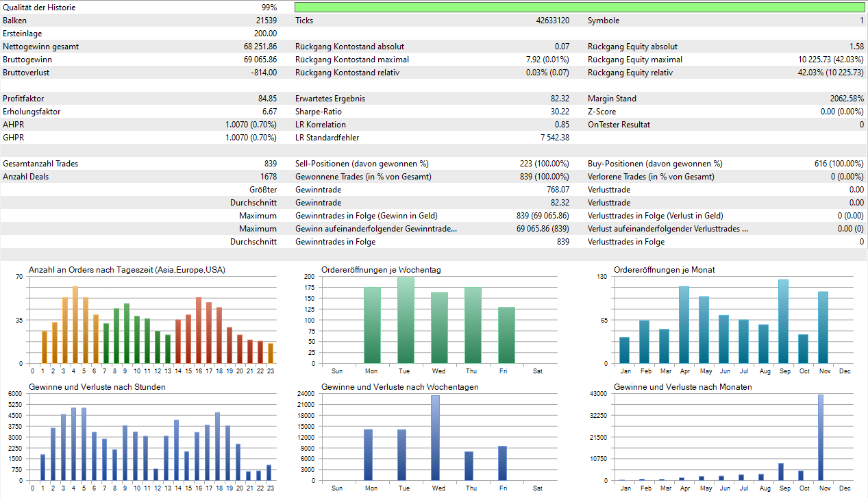
Task: Click the Gesamtanzahl Trades value 839
Action: tap(271, 164)
